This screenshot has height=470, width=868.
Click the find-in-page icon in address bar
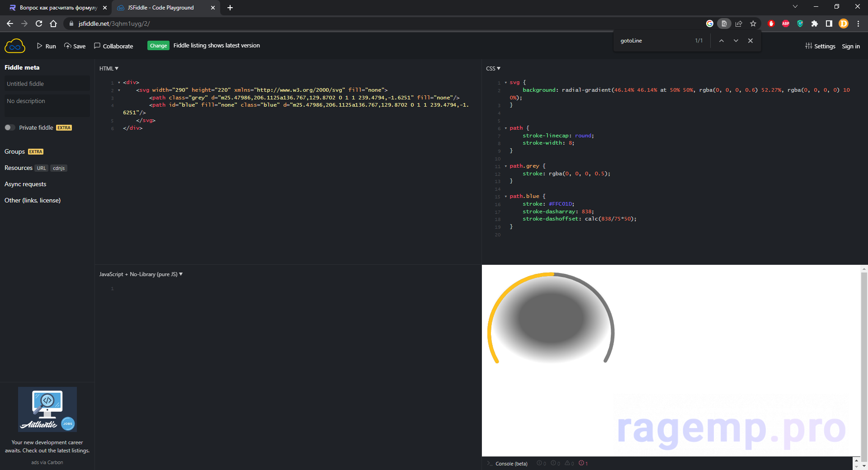(x=724, y=23)
